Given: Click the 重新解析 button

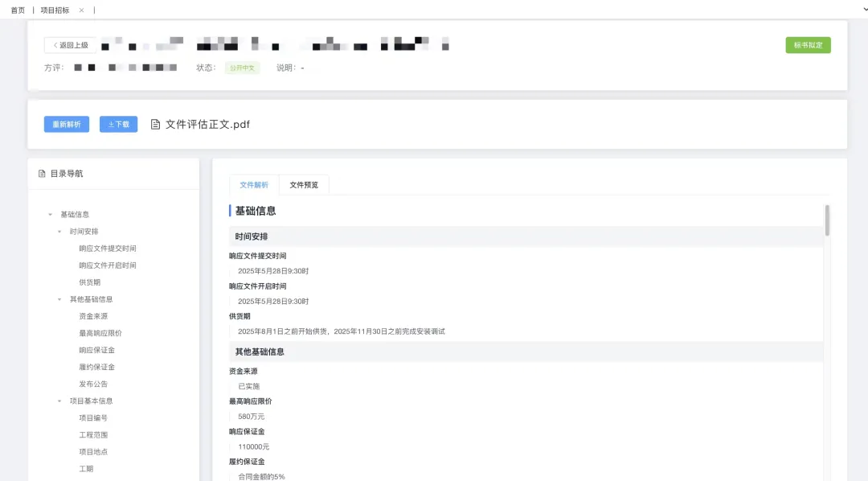Looking at the screenshot, I should click(67, 125).
